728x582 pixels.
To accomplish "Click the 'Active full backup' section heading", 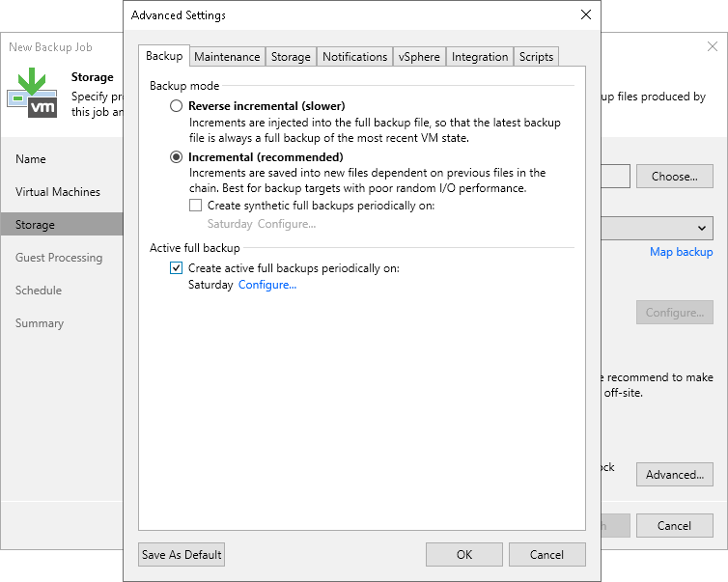I will (x=194, y=248).
